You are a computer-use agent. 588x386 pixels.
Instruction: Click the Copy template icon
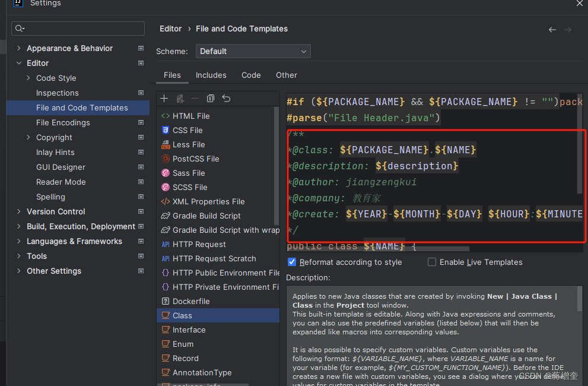pos(211,99)
